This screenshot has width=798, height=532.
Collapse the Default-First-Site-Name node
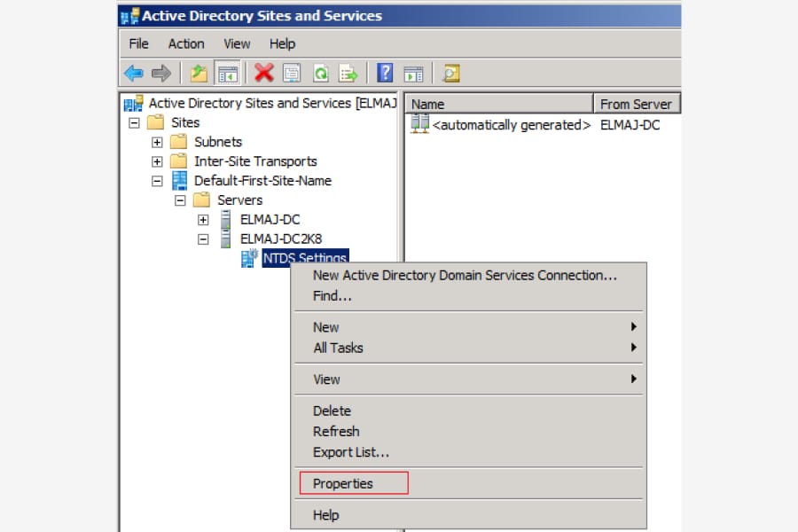click(157, 181)
